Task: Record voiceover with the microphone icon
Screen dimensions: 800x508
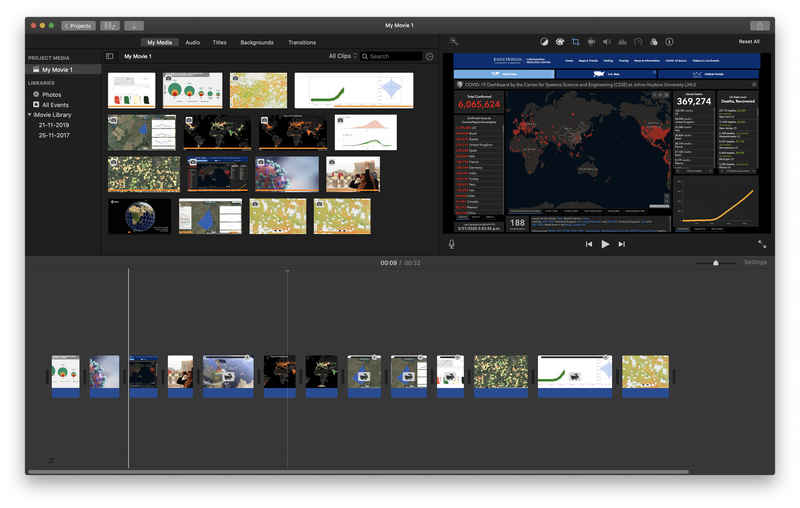Action: click(451, 244)
